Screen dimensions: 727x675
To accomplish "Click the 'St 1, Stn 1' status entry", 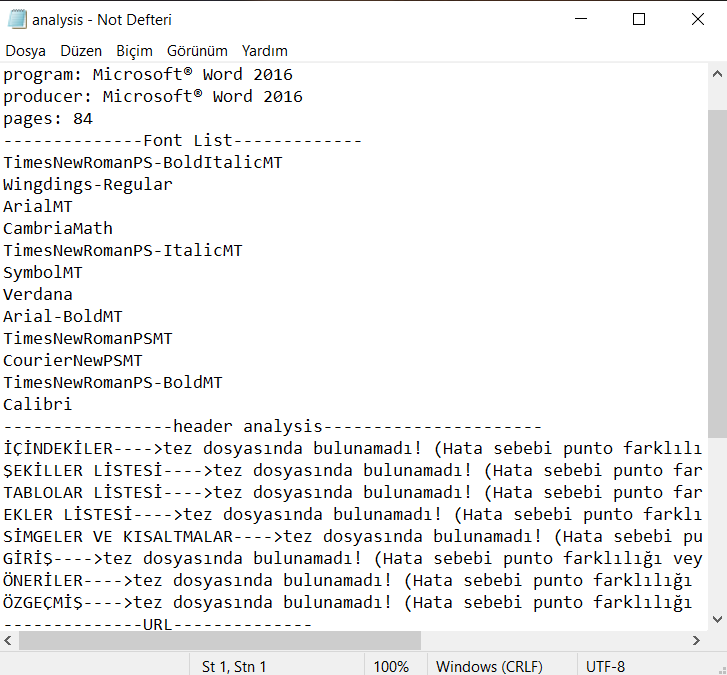I will click(x=234, y=666).
